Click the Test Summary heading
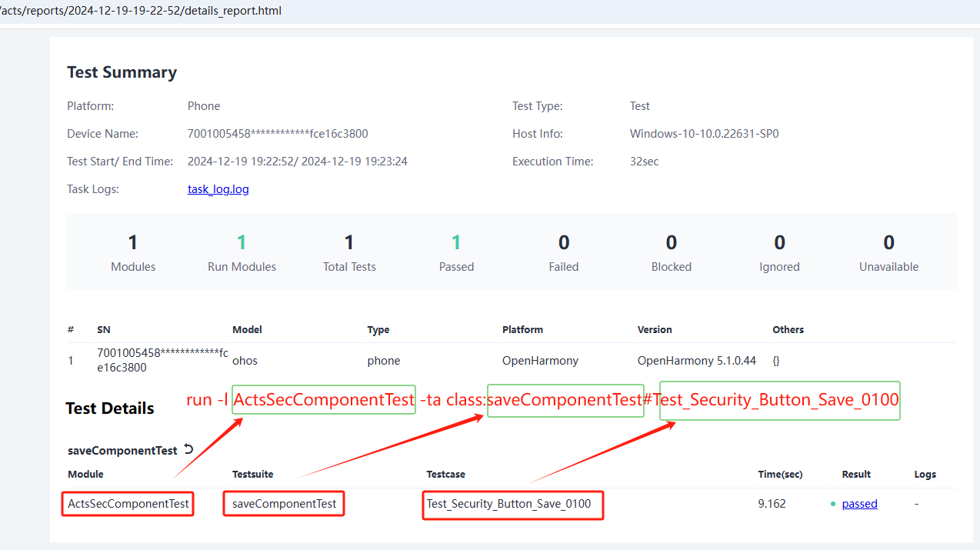 122,72
